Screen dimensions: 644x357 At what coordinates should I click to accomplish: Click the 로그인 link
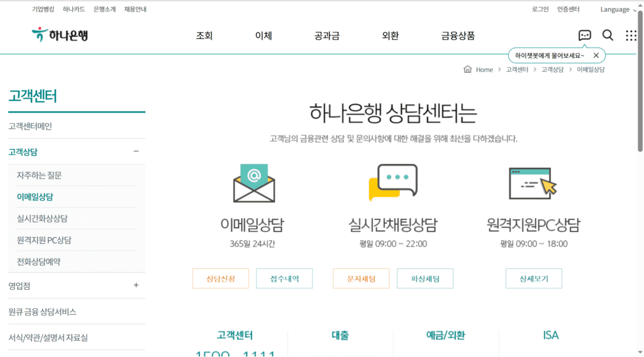click(x=540, y=9)
